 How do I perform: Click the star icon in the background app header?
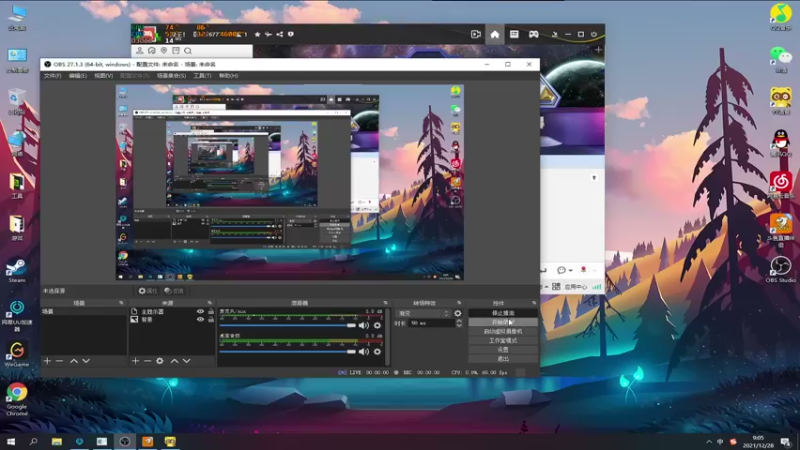tap(257, 34)
